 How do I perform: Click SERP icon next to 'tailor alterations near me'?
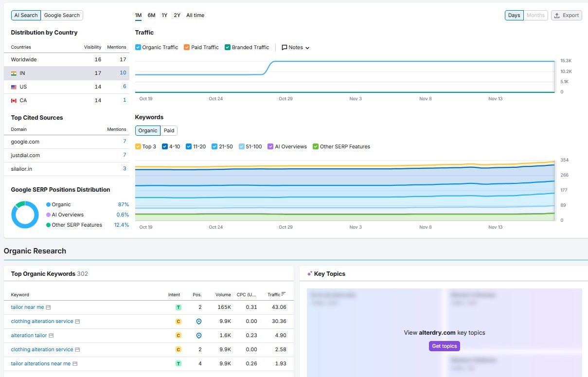click(x=75, y=364)
